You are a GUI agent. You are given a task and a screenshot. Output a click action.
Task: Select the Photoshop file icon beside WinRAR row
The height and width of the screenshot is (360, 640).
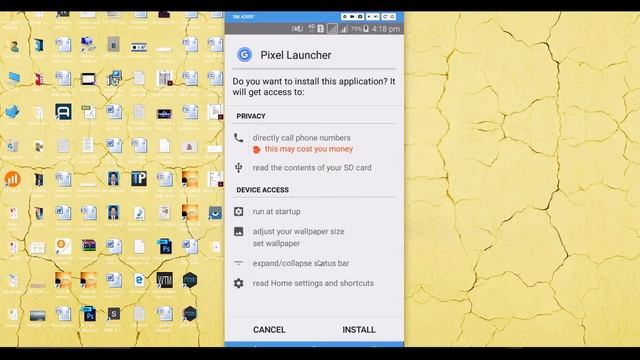[x=164, y=247]
